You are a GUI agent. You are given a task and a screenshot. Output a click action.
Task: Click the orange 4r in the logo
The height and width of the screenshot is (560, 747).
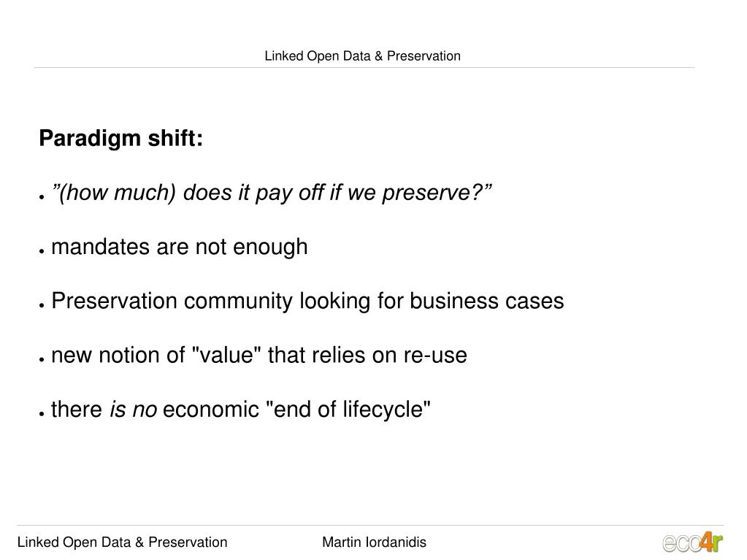coord(711,542)
